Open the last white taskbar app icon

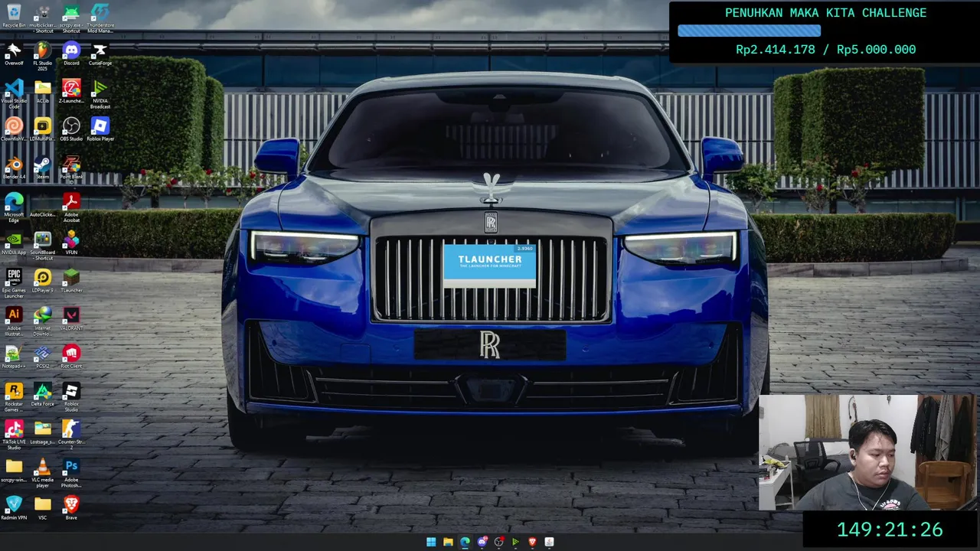pyautogui.click(x=549, y=542)
